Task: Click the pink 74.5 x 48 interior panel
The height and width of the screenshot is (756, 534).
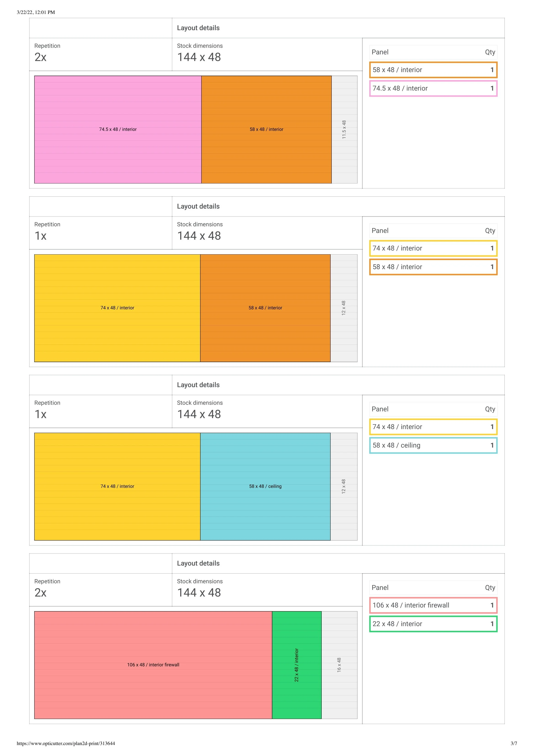Action: (118, 129)
